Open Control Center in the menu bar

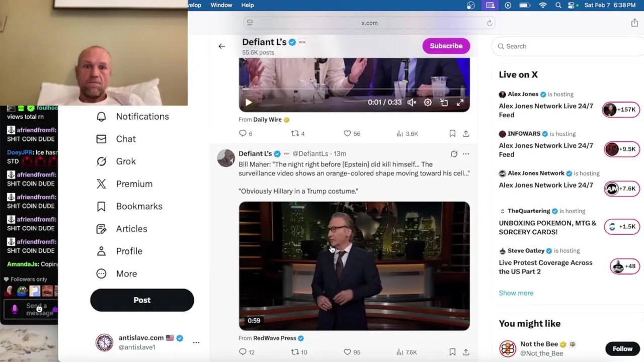pos(571,5)
